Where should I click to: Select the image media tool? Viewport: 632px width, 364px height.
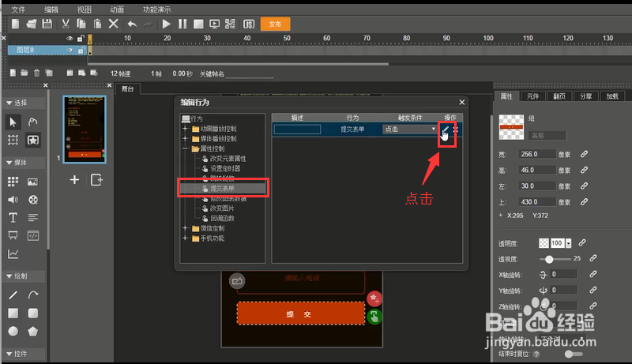coord(32,182)
